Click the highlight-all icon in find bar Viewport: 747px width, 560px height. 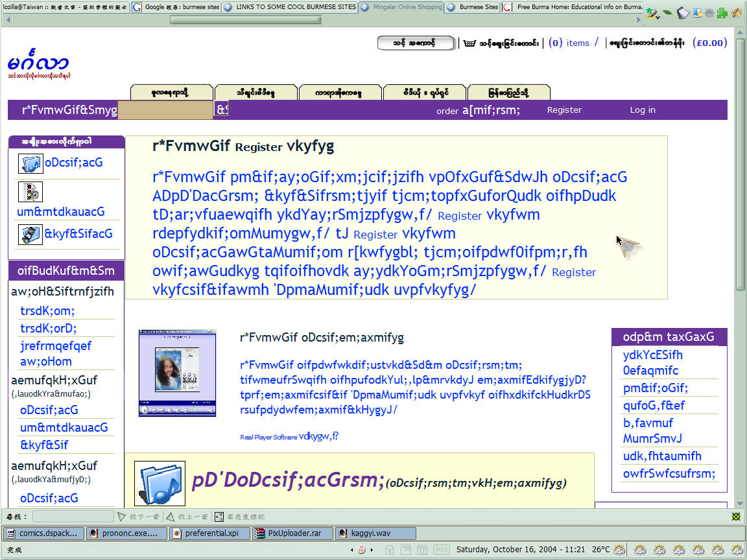219,517
